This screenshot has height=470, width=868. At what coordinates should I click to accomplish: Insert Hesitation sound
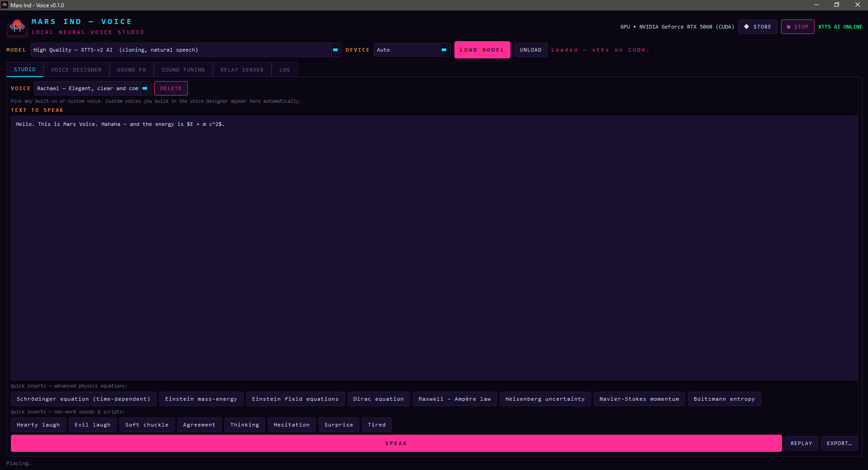tap(292, 425)
